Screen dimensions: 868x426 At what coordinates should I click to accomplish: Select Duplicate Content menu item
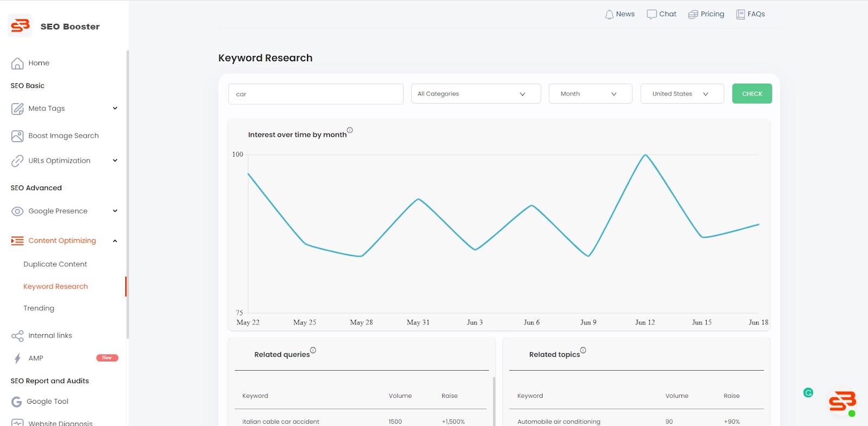55,264
